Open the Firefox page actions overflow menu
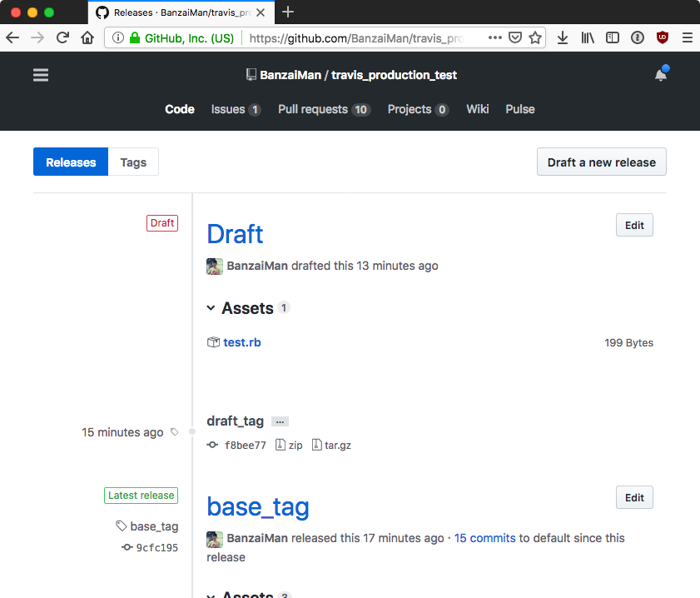Screen dimensions: 700x598 494,37
